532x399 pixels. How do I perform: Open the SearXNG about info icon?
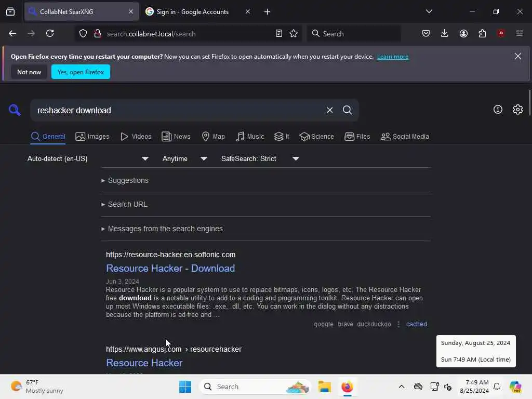[498, 110]
